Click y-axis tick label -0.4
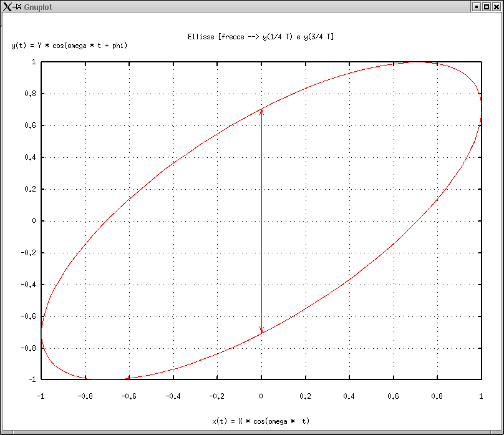Screen dimensions: 504x435 coord(28,285)
